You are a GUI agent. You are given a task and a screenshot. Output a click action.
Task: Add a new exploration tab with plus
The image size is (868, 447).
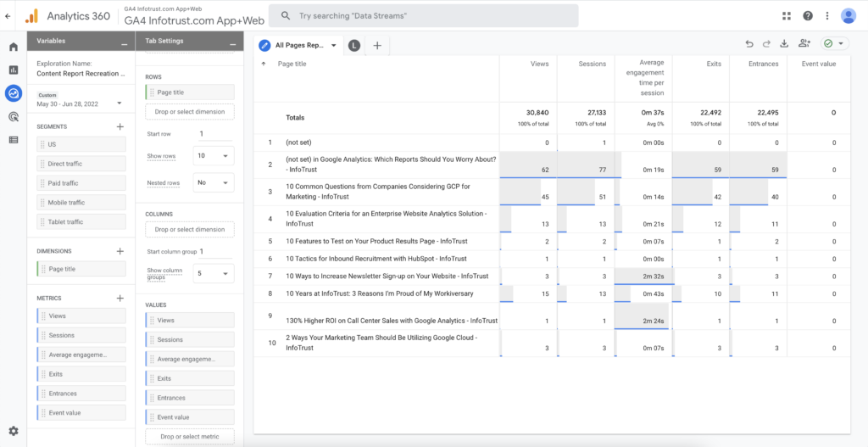[377, 45]
